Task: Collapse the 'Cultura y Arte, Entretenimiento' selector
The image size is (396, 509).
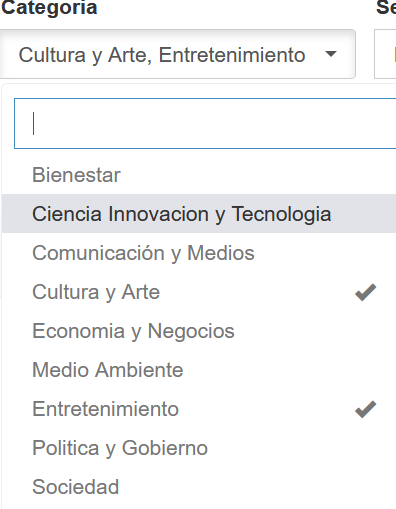Action: click(178, 54)
